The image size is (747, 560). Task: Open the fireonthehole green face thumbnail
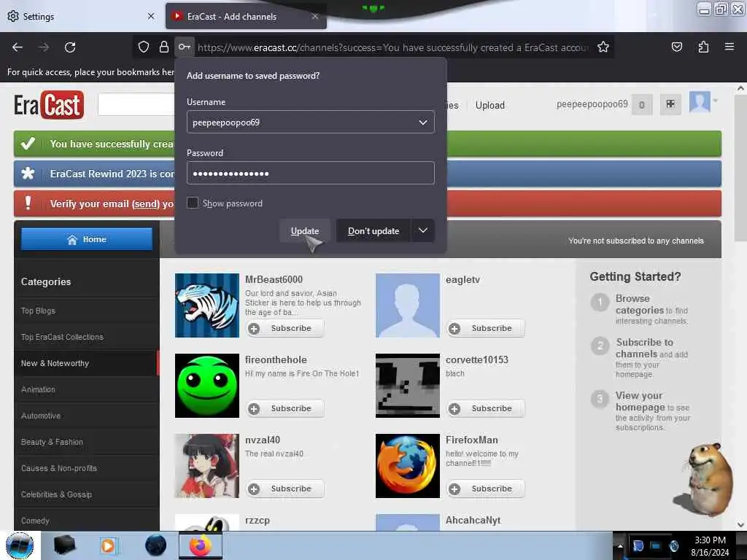206,385
